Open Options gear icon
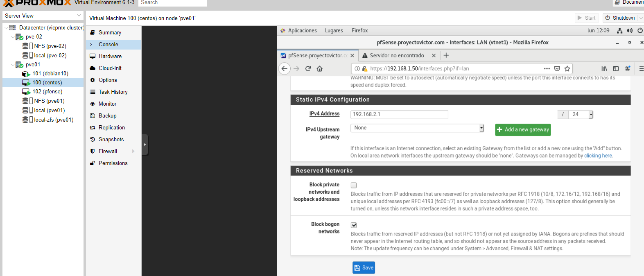The height and width of the screenshot is (276, 644). click(93, 80)
